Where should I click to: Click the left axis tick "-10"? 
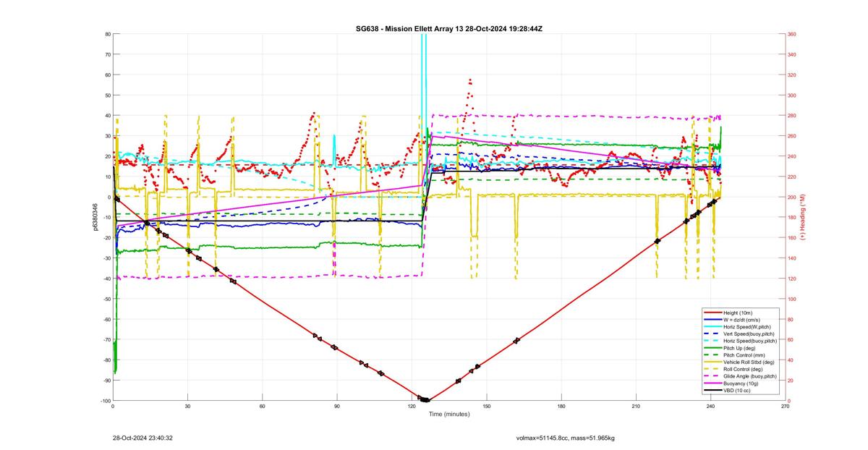click(x=106, y=218)
